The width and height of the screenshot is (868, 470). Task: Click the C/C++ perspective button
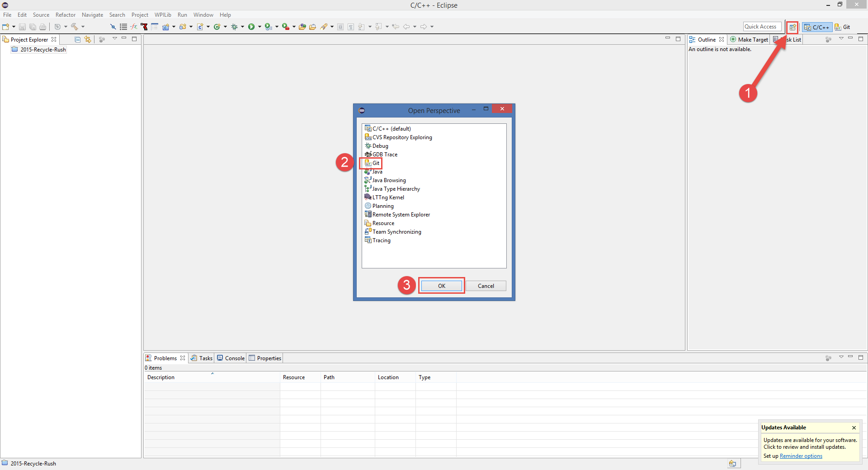tap(817, 27)
